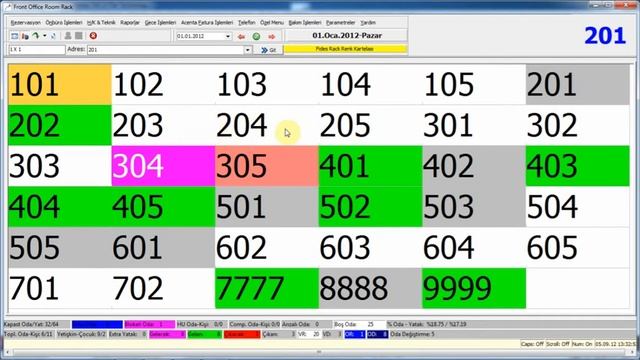Select the green room 9999 cell
The image size is (640, 360).
click(474, 288)
